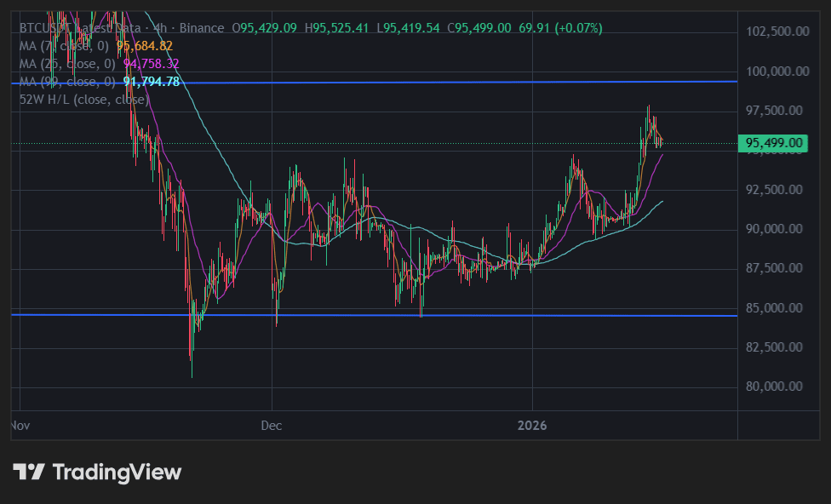The width and height of the screenshot is (831, 504).
Task: Click the 100,000.00 price axis label
Action: [777, 71]
